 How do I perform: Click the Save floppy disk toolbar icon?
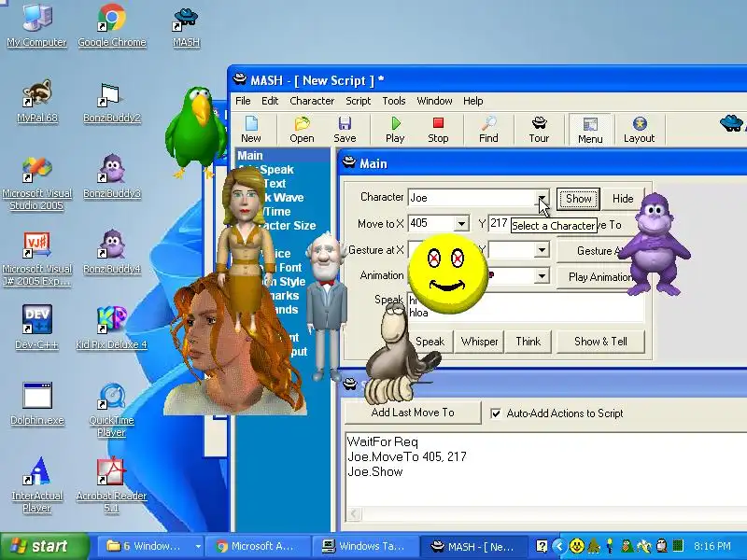click(345, 129)
